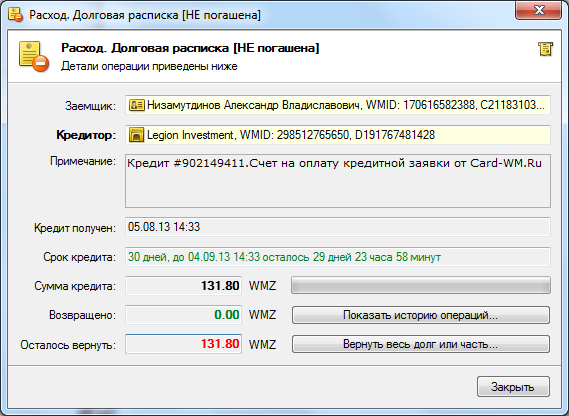569x416 pixels.
Task: Click WMZ next to Сумма кредита
Action: (262, 286)
